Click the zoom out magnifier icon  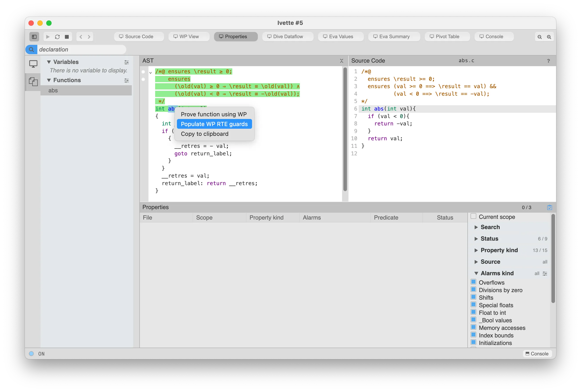[x=539, y=37]
